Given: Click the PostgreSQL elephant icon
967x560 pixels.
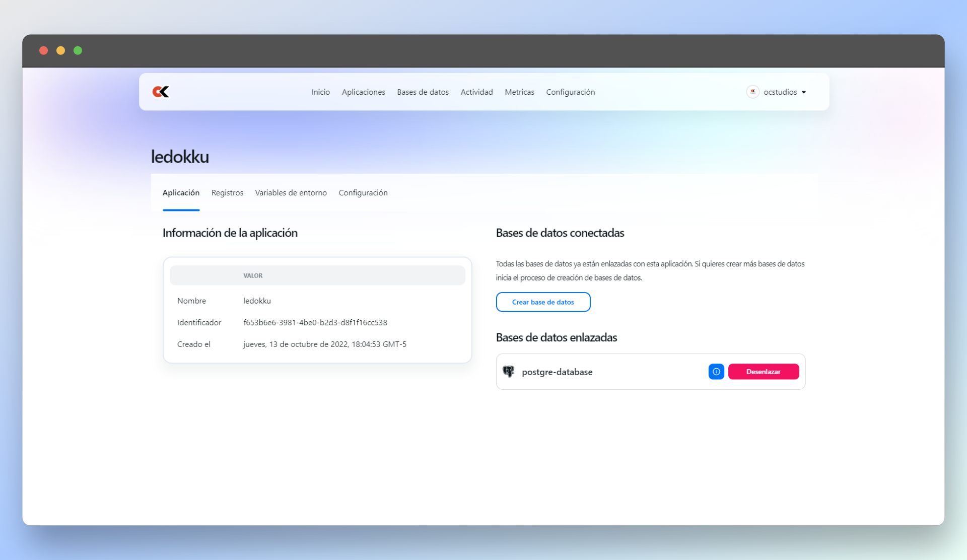Looking at the screenshot, I should (509, 372).
